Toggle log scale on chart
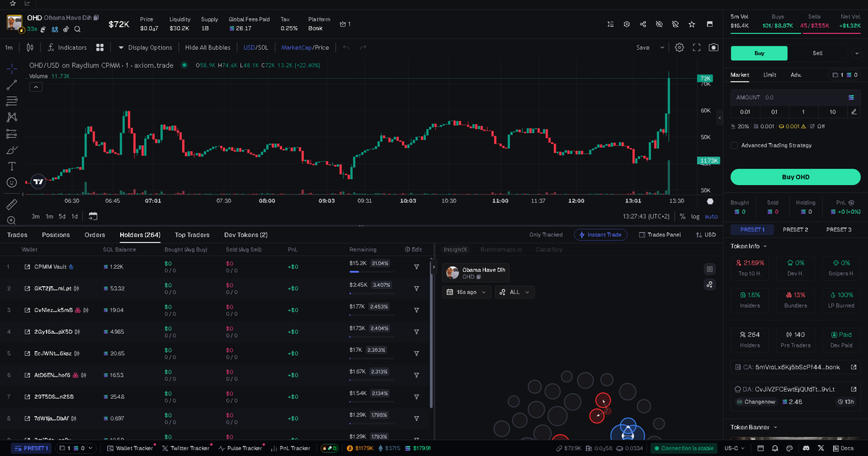The height and width of the screenshot is (456, 868). pyautogui.click(x=695, y=216)
